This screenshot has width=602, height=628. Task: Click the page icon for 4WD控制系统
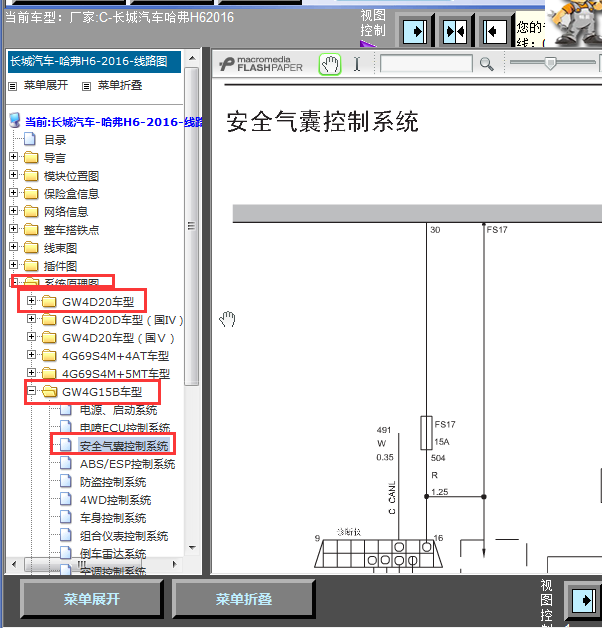click(x=66, y=499)
